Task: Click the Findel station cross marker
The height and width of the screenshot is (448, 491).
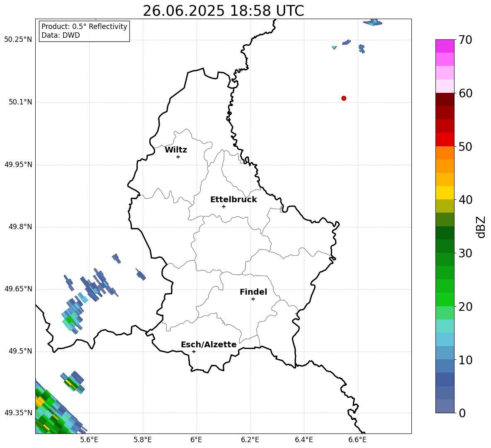Action: (x=253, y=299)
